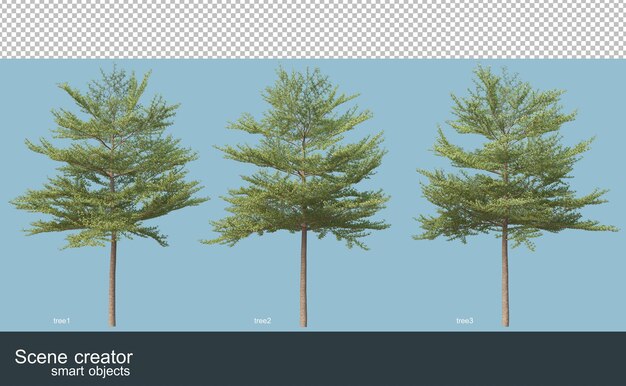Click the 'tree3' label text

pyautogui.click(x=465, y=321)
